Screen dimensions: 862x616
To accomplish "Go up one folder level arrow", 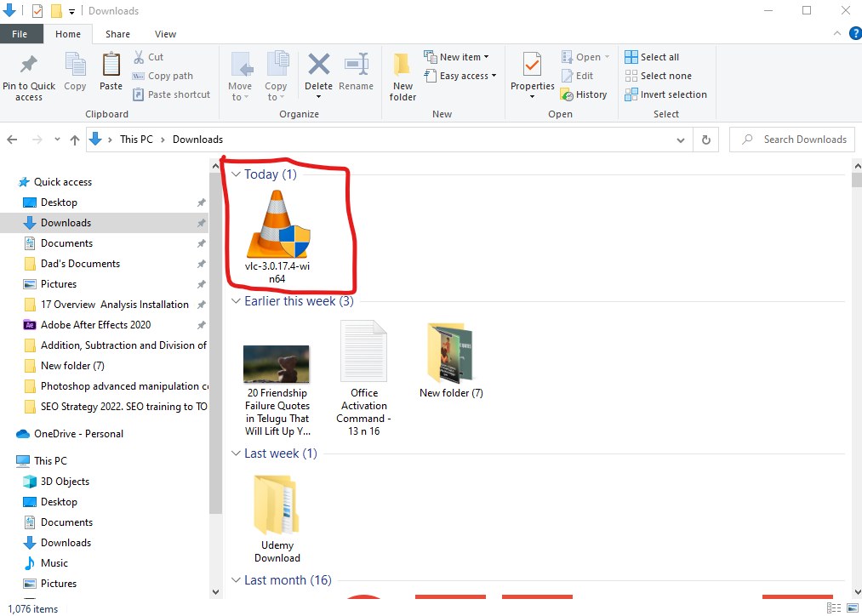I will tap(75, 140).
